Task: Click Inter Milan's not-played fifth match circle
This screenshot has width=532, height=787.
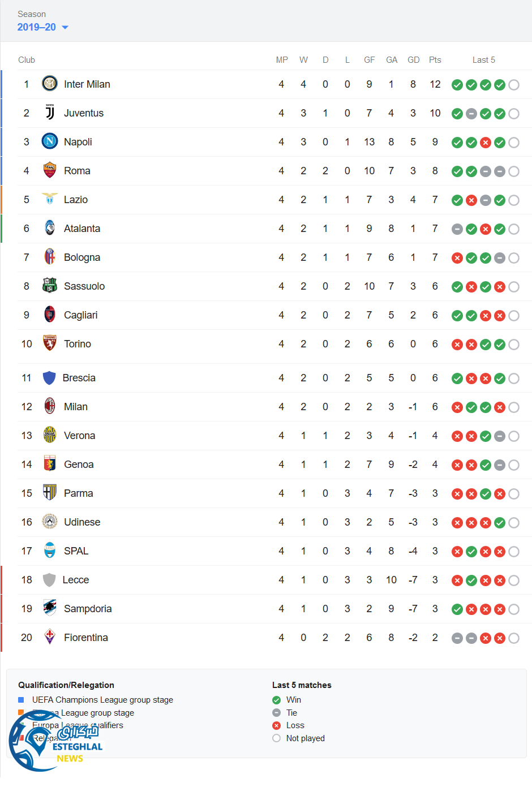Action: 514,85
